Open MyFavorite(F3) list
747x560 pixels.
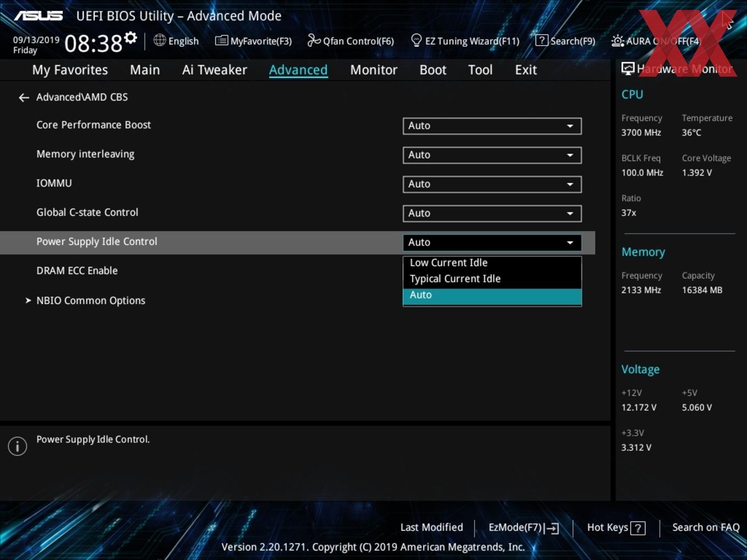tap(253, 41)
